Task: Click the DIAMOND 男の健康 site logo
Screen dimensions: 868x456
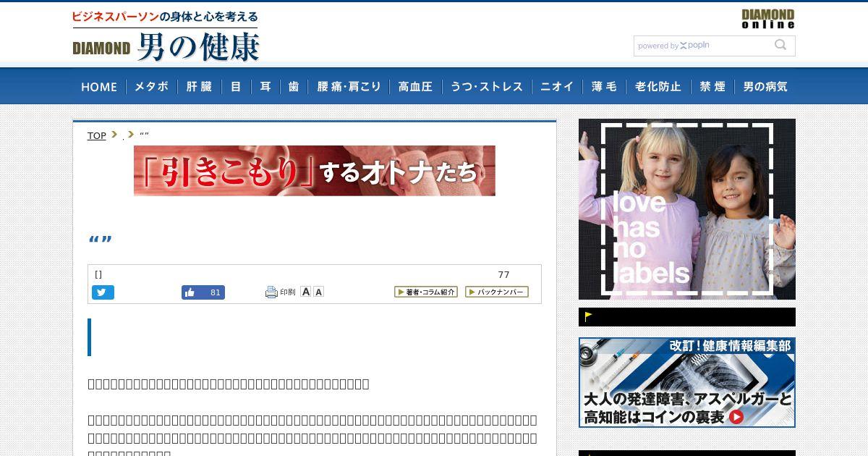Action: [x=166, y=47]
